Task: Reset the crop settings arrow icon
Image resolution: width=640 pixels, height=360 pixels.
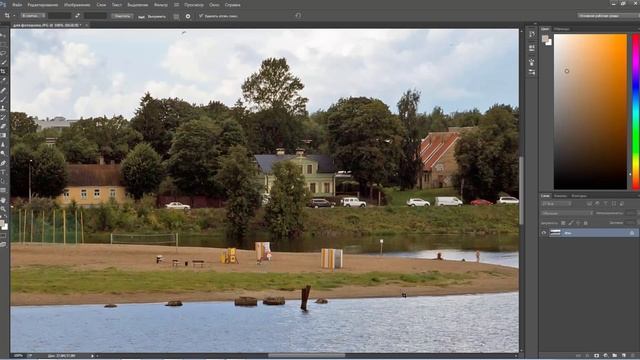Action: pyautogui.click(x=298, y=16)
